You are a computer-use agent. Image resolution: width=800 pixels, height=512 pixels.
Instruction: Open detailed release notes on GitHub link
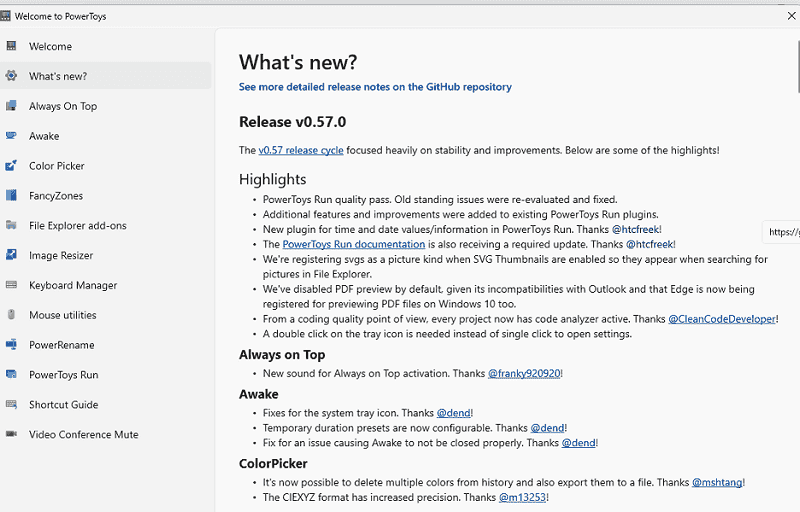pos(375,87)
